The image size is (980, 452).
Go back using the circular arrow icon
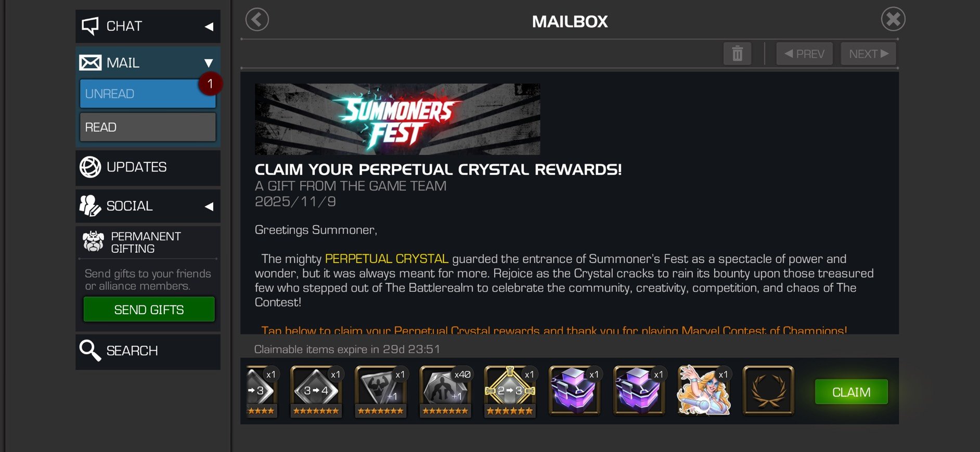point(257,20)
